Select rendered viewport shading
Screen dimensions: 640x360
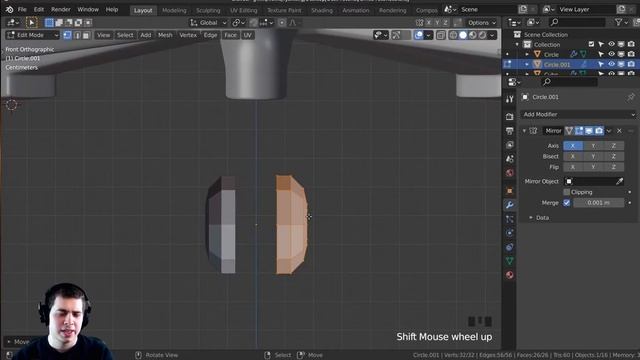(482, 36)
